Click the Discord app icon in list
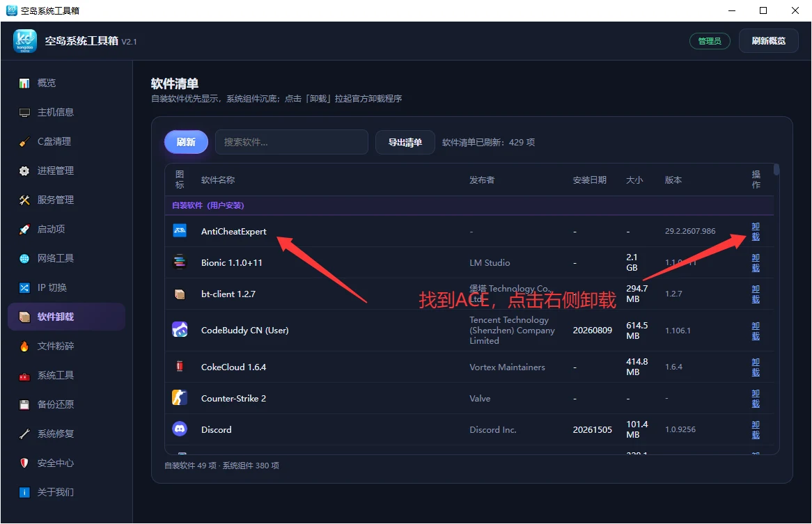The image size is (812, 524). 180,429
